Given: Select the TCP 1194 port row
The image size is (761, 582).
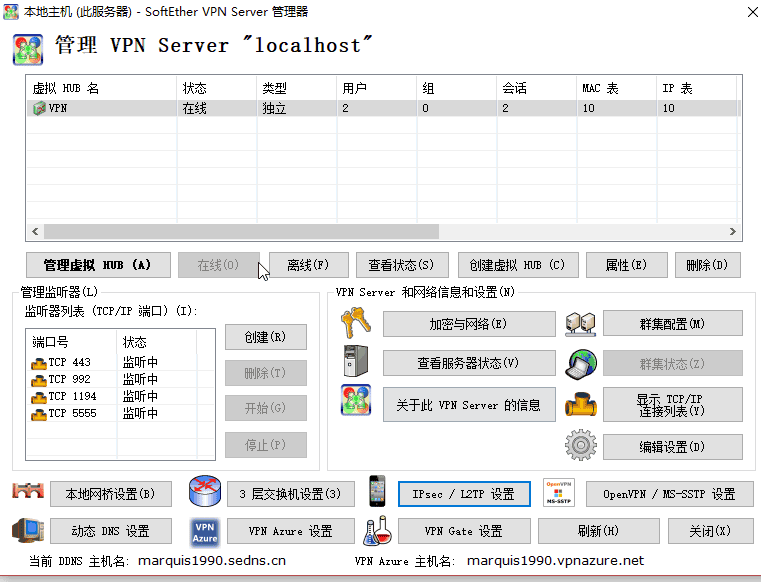Looking at the screenshot, I should click(120, 397).
